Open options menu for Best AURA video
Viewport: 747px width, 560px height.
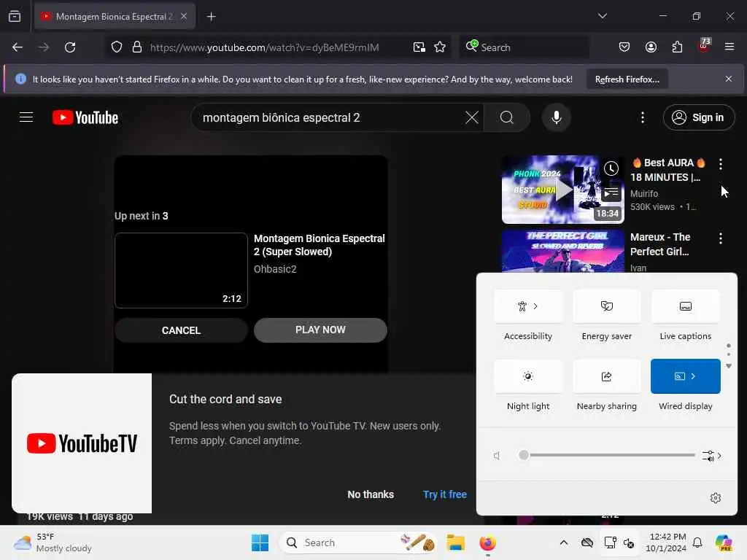coord(720,163)
